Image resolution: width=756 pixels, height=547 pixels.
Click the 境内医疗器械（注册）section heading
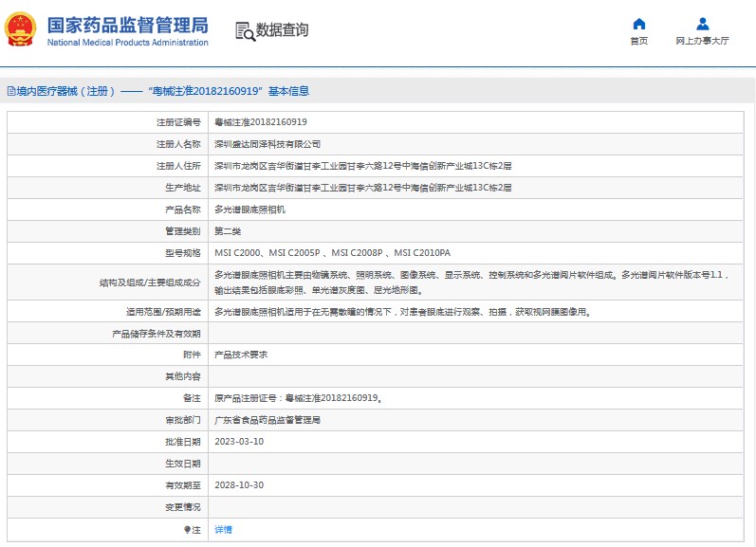tap(65, 92)
